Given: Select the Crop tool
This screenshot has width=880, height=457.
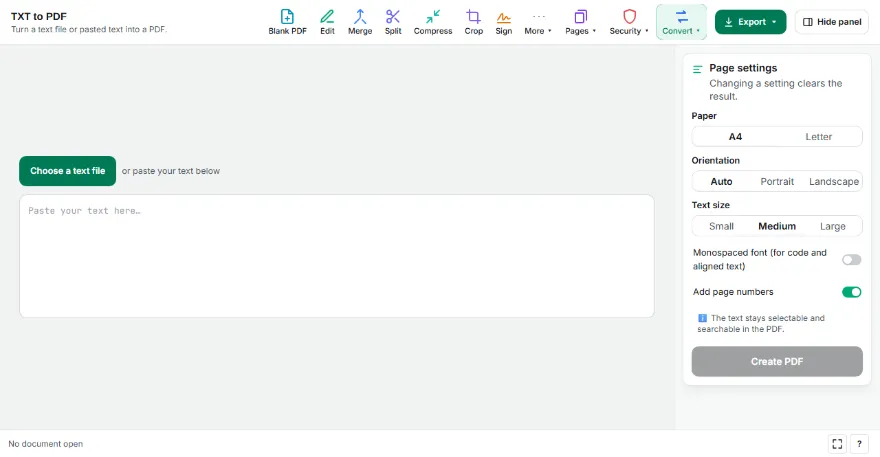Looking at the screenshot, I should [474, 22].
